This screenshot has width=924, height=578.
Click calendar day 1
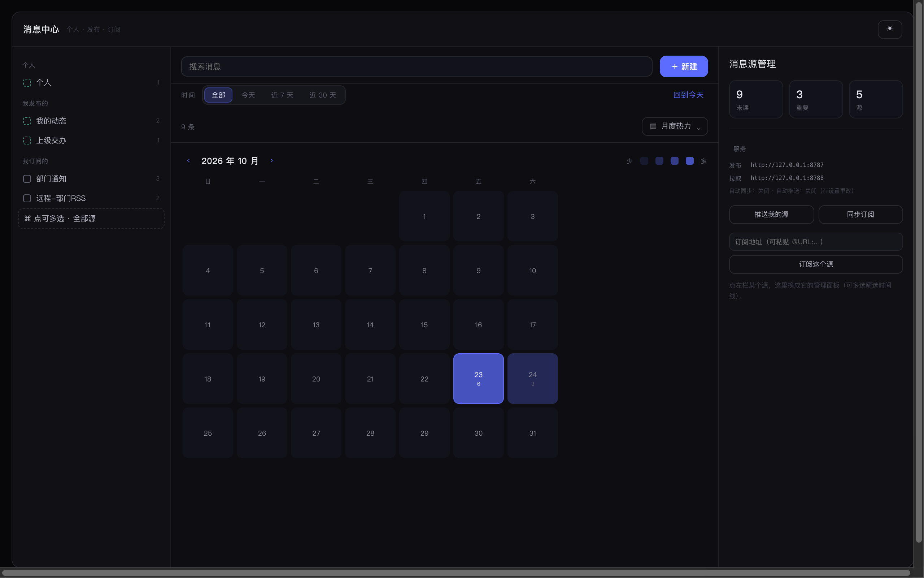(424, 216)
